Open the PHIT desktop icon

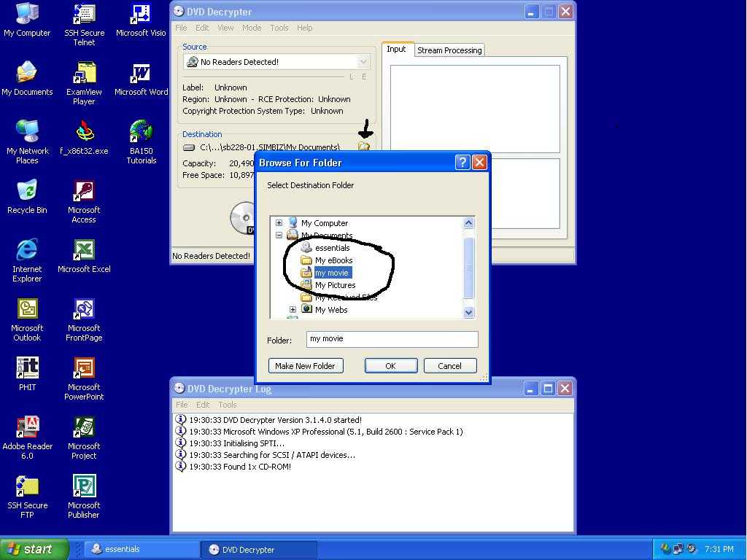pyautogui.click(x=27, y=369)
